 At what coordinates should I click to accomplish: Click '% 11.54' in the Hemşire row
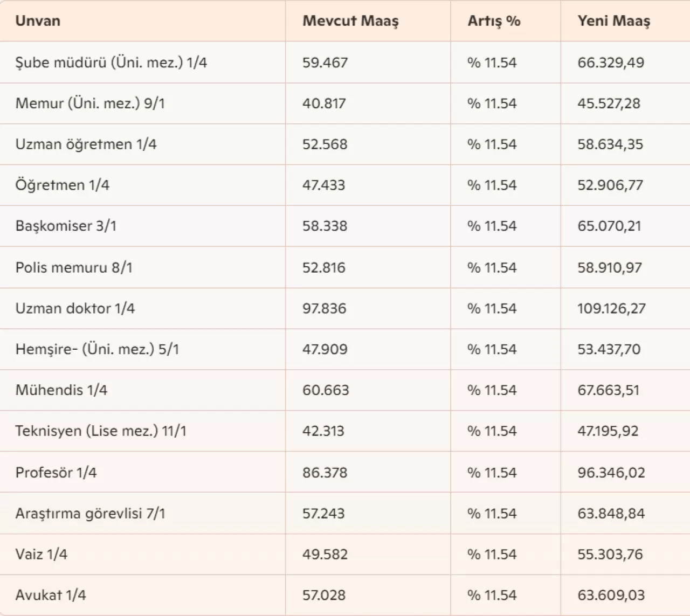(x=492, y=349)
